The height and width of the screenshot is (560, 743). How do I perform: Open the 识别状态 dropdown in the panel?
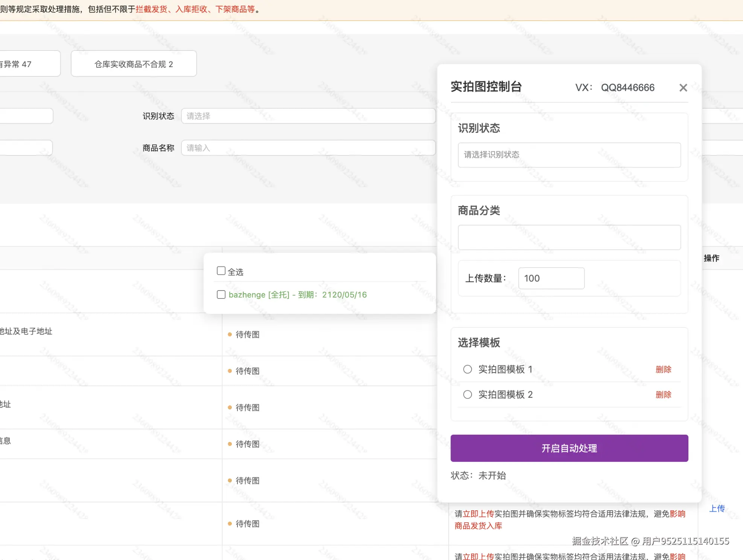point(569,155)
